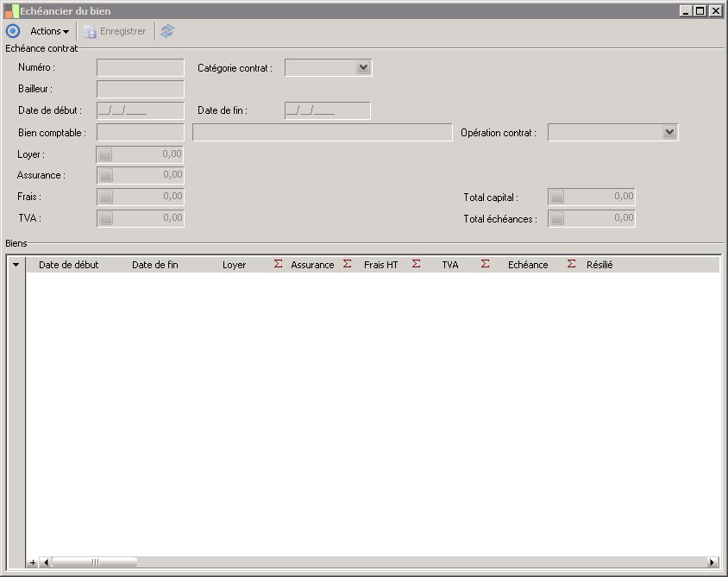Click the Loyer column header
This screenshot has width=728, height=577.
click(x=234, y=265)
